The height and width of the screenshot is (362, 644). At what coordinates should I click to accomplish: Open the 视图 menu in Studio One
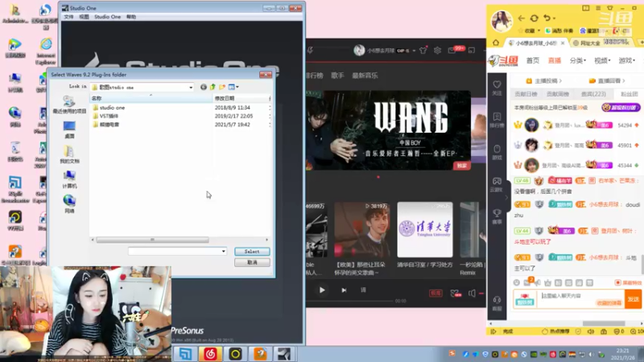[x=84, y=17]
